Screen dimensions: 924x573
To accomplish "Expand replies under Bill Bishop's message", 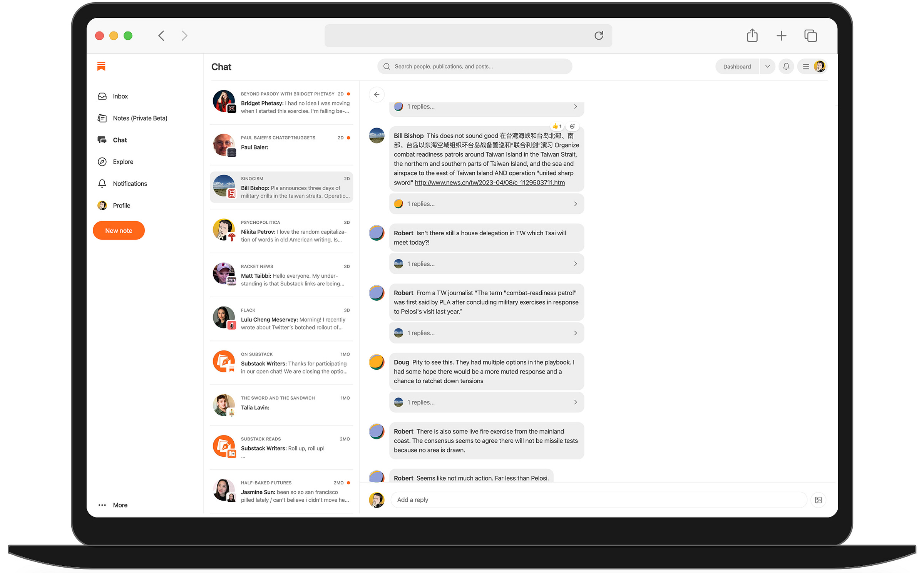I will [487, 204].
